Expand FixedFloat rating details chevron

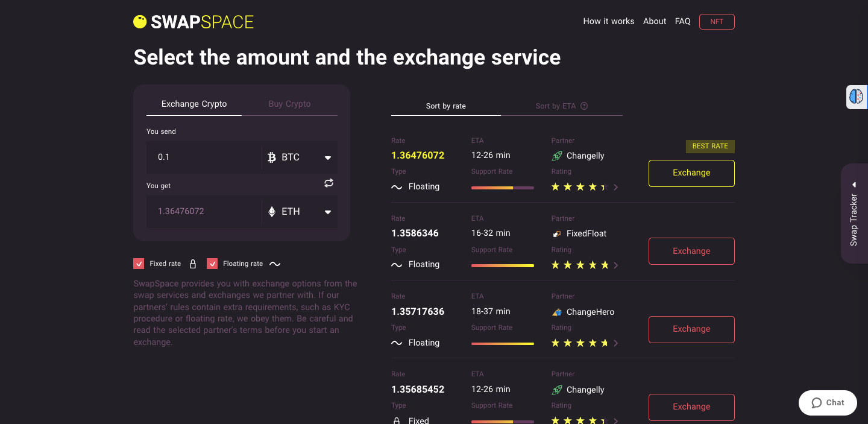coord(616,265)
